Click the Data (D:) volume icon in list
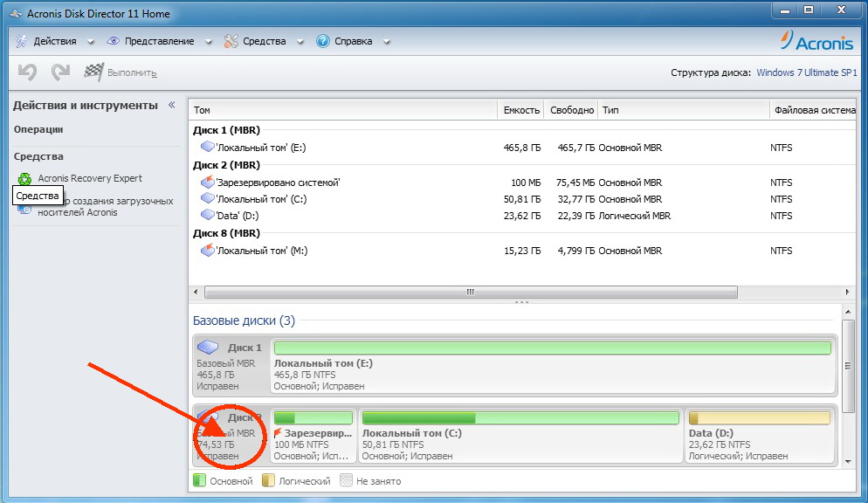Screen dimensions: 868x503 [x=207, y=215]
